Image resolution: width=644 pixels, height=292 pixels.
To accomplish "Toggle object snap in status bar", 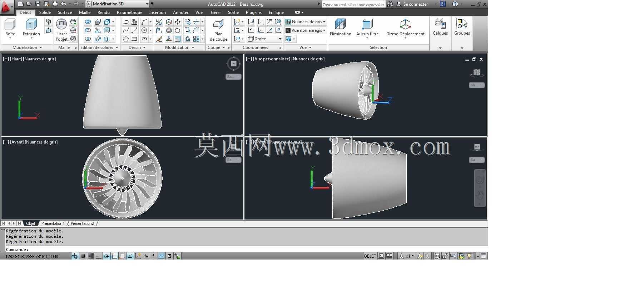I will tap(114, 256).
